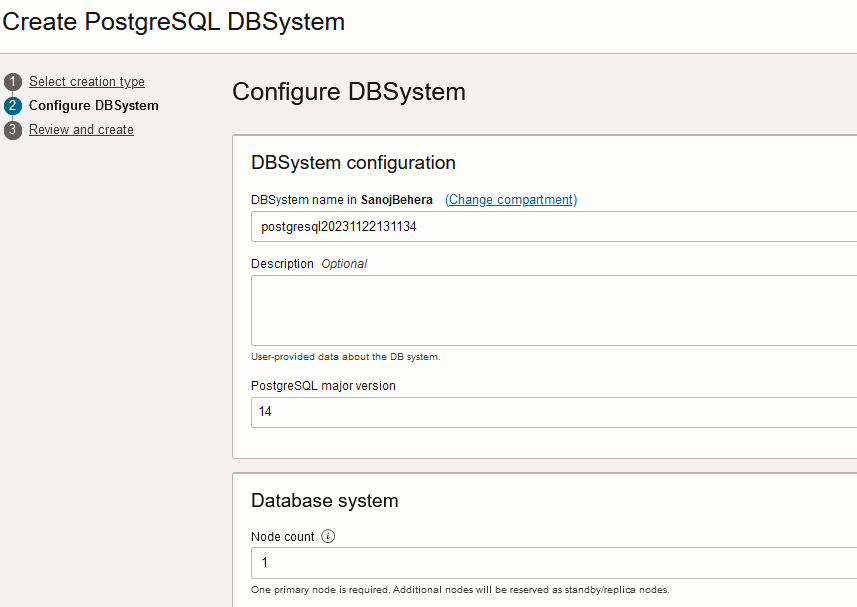This screenshot has width=857, height=607.
Task: Click the step 1 numbered circle icon
Action: 11,81
